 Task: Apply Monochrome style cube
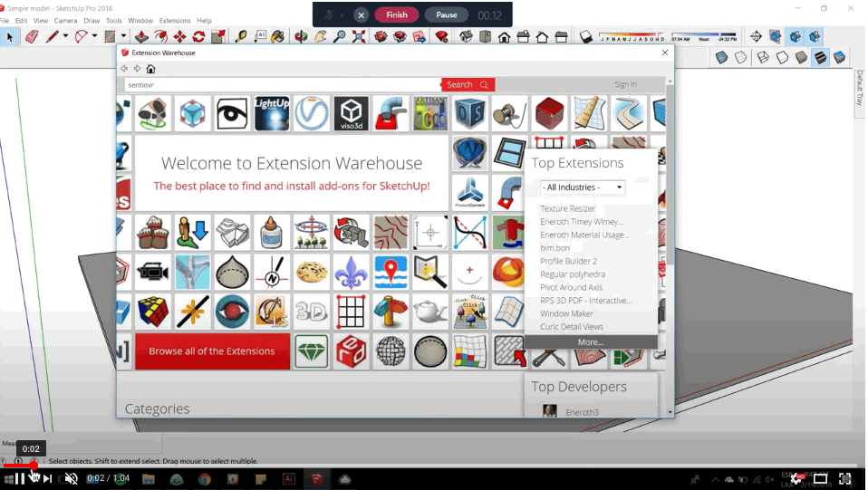840,57
